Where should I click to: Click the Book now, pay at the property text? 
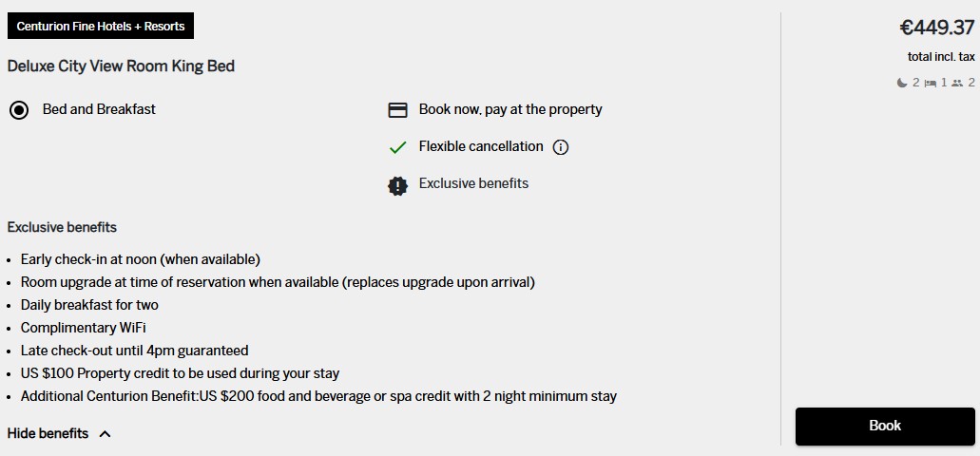510,110
